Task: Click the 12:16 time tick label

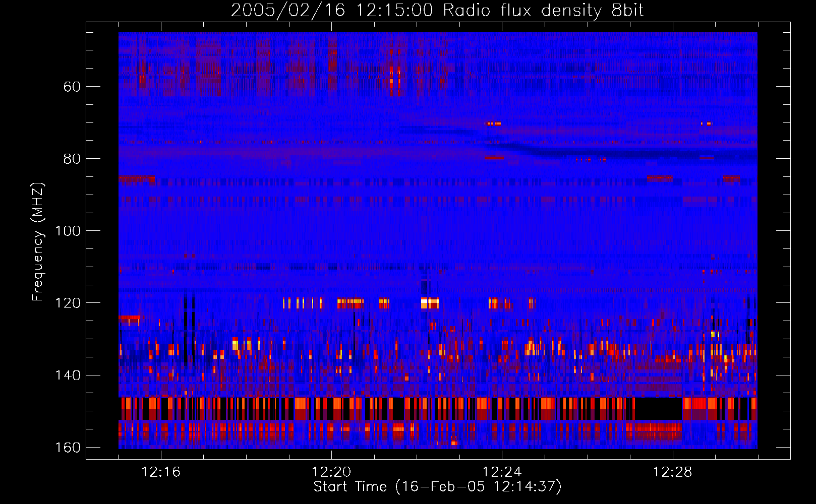Action: (161, 472)
